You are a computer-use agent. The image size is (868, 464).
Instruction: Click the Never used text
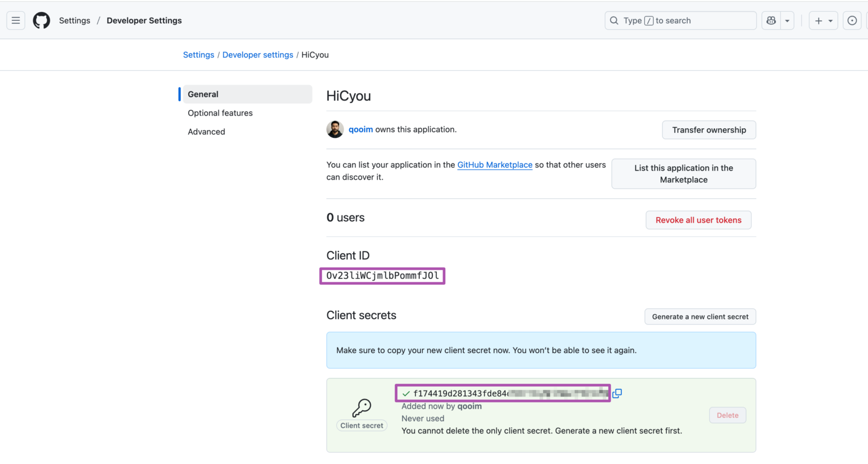[x=423, y=419]
